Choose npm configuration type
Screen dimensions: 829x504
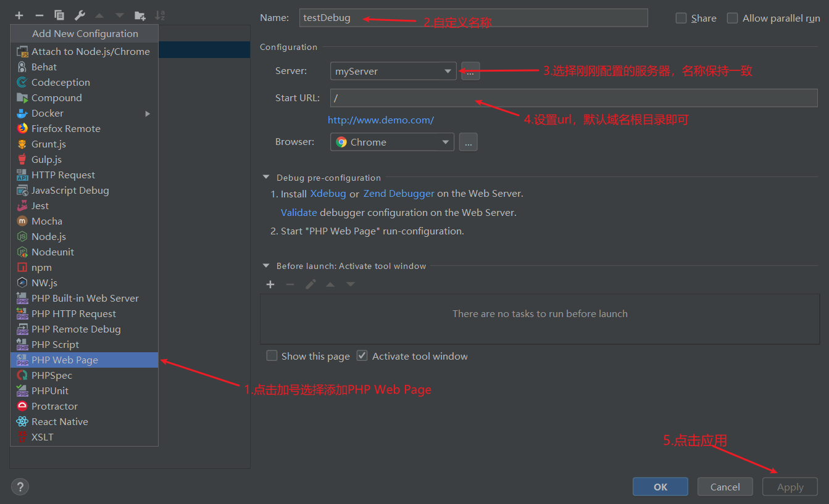click(84, 267)
